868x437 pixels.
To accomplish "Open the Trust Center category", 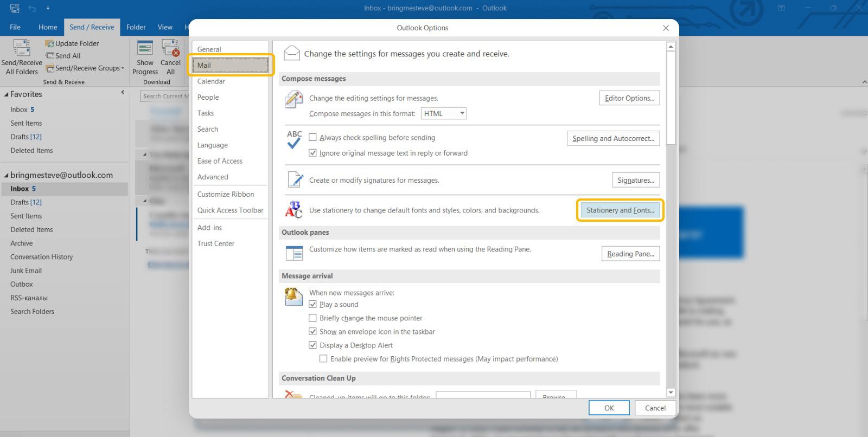I will 230,243.
